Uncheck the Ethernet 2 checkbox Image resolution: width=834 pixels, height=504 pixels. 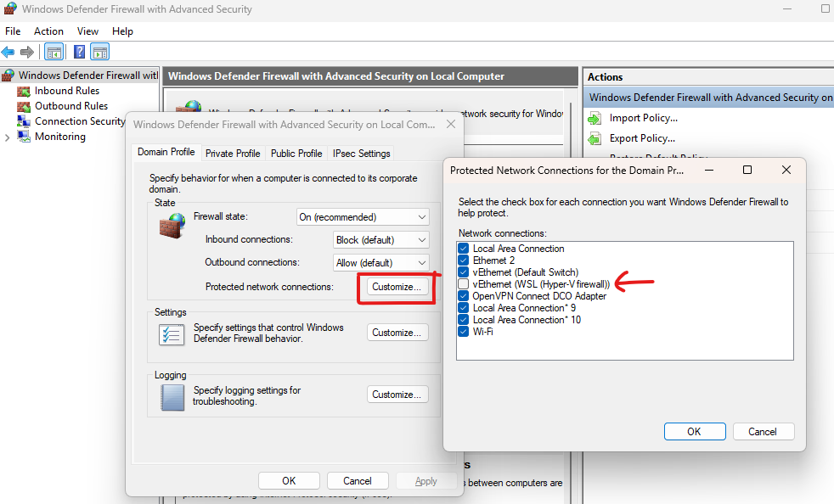(463, 260)
